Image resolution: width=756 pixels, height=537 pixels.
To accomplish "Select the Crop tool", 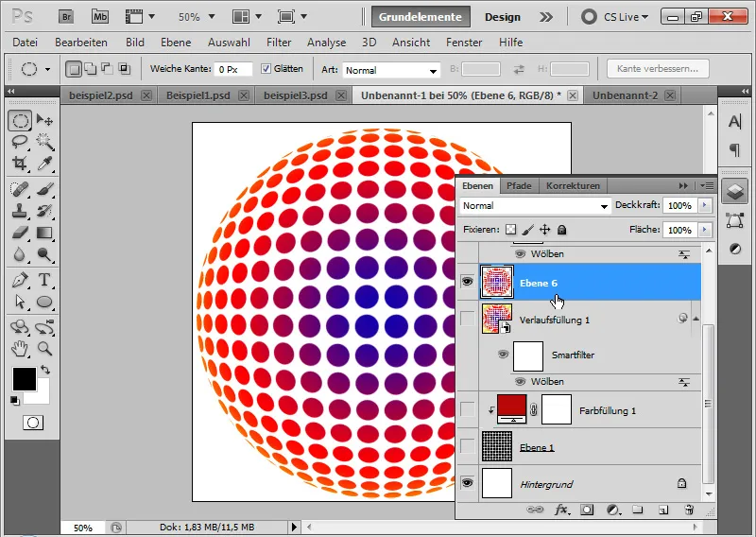I will coord(20,164).
